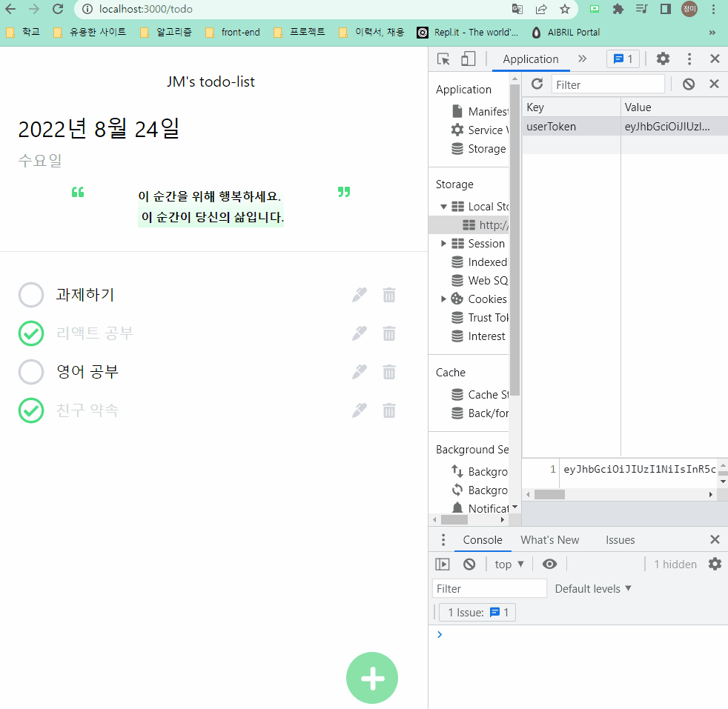Image resolution: width=728 pixels, height=709 pixels.
Task: Uncheck the 리액트 공부 todo
Action: pyautogui.click(x=31, y=333)
